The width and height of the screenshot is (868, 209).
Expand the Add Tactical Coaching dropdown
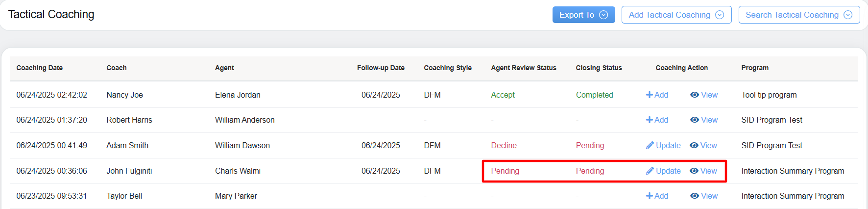[676, 15]
